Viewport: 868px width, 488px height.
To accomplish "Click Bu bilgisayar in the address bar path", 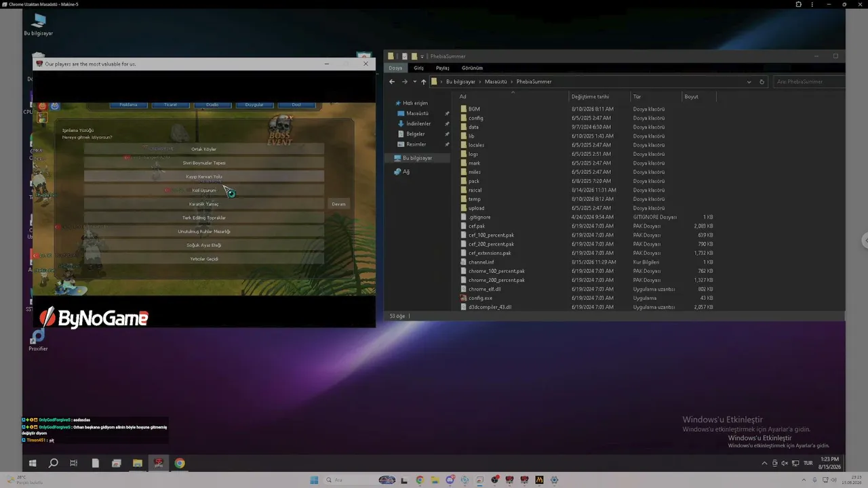I will (461, 82).
